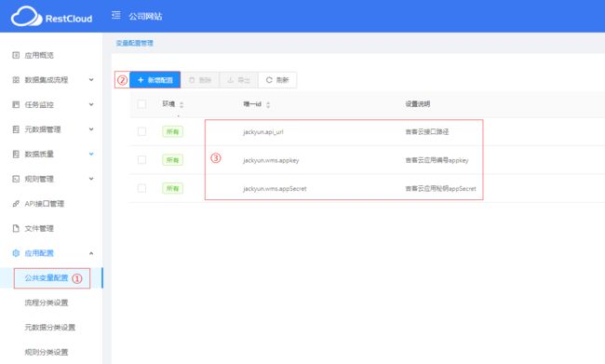605x364 pixels.
Task: Click the 所有 tag in jackyun.wms.appkey row
Action: pyautogui.click(x=172, y=160)
